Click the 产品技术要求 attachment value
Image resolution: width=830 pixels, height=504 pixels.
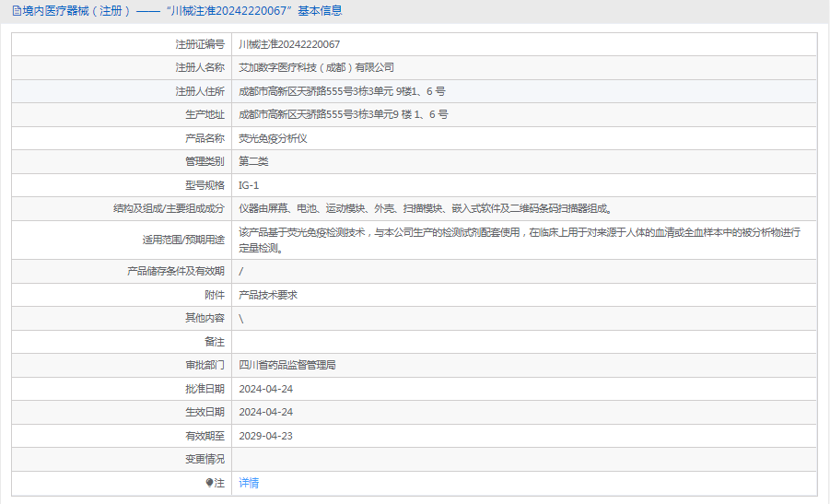[x=268, y=296]
